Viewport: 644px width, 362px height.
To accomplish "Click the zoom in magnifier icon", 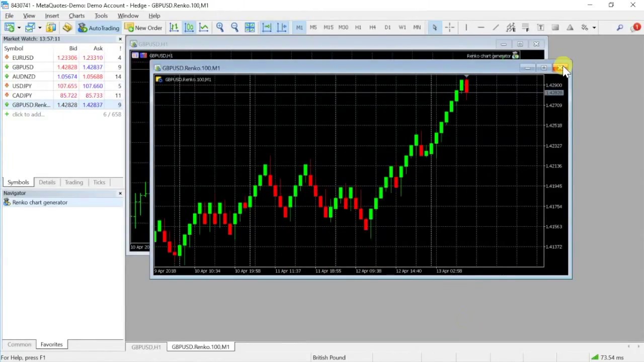I will click(220, 28).
